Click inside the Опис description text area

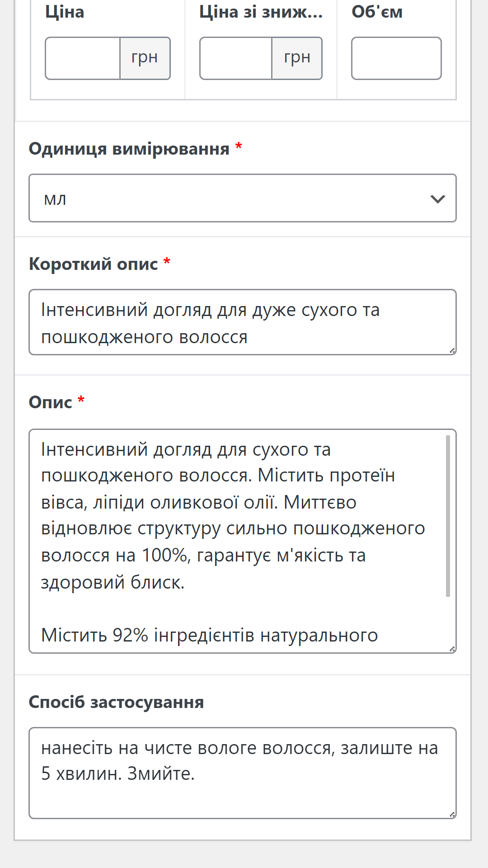click(x=235, y=541)
